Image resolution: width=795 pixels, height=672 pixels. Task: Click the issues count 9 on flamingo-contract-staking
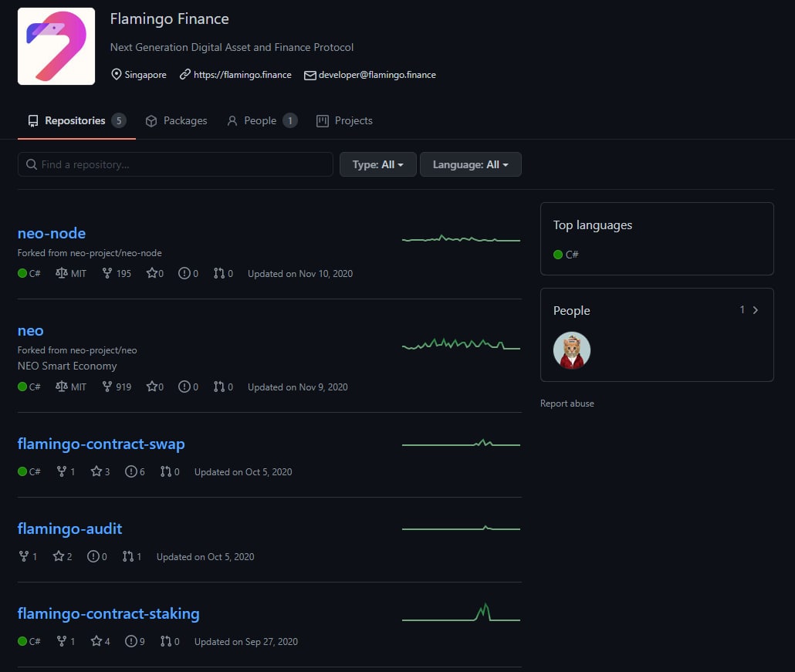tap(142, 642)
